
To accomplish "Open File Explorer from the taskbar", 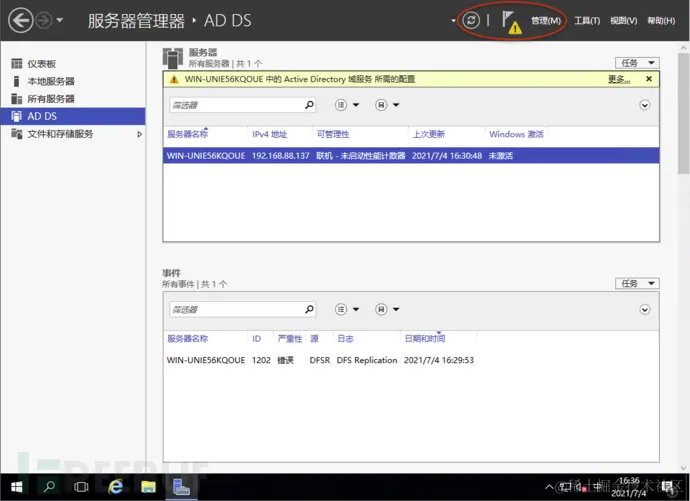I will click(x=148, y=487).
